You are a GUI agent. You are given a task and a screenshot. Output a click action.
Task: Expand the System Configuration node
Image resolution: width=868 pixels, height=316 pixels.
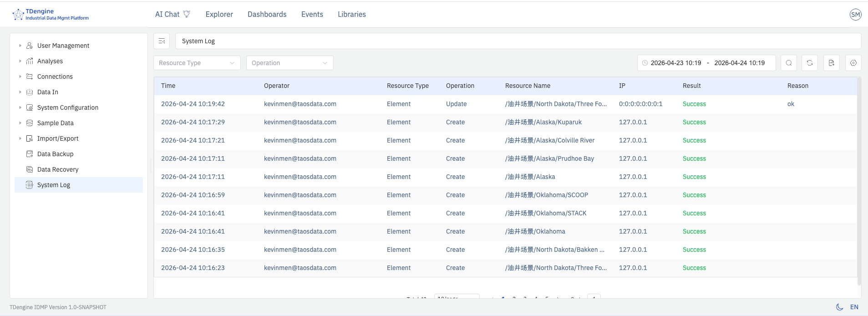point(20,107)
